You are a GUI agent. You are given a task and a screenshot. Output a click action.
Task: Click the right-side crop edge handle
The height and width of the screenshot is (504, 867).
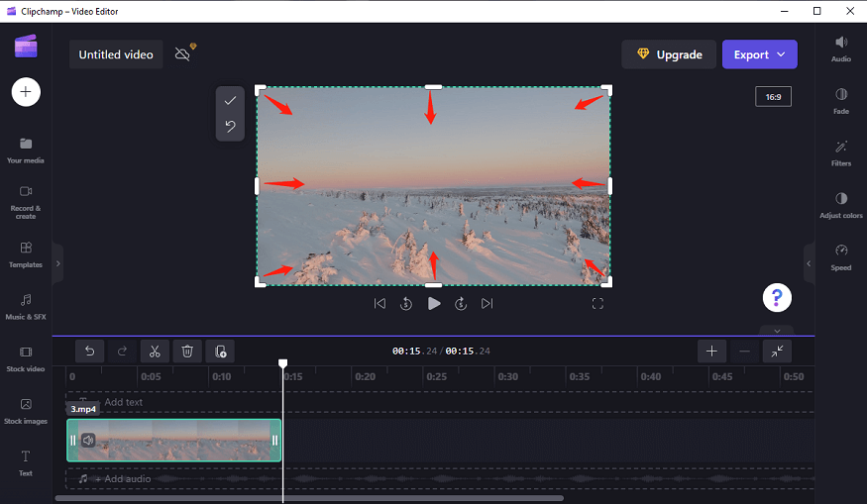tap(610, 186)
